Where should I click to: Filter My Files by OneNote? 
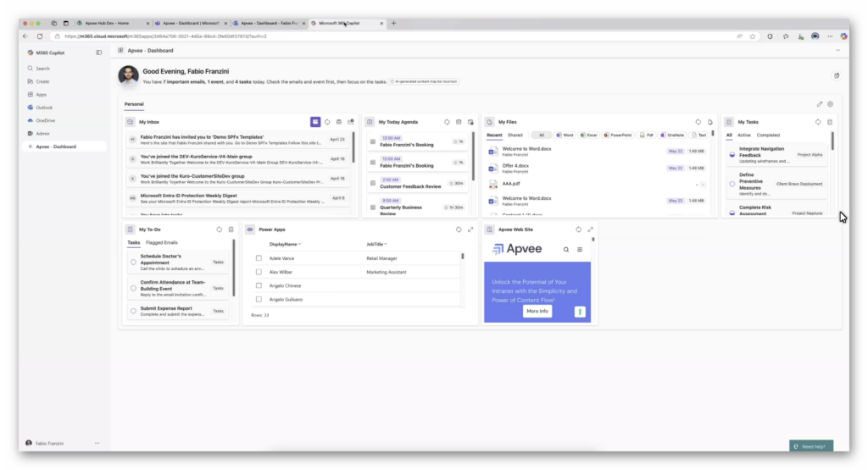[x=672, y=135]
